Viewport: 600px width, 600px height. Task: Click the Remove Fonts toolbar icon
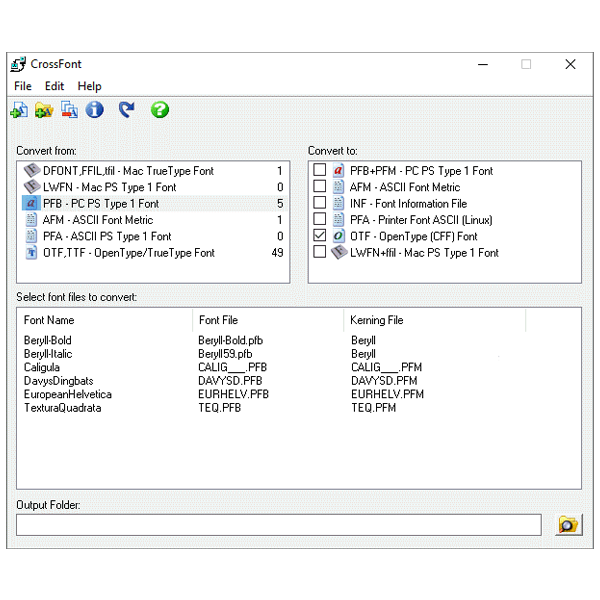pos(69,110)
